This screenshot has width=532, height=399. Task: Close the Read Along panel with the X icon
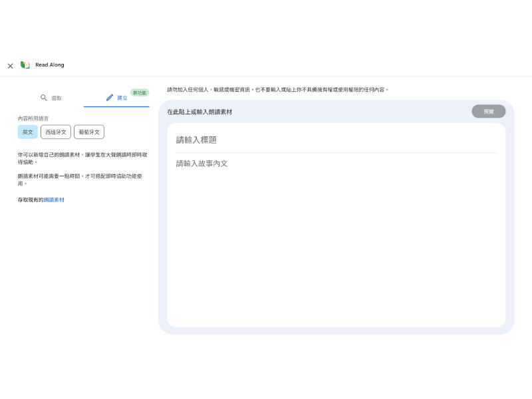pos(10,66)
